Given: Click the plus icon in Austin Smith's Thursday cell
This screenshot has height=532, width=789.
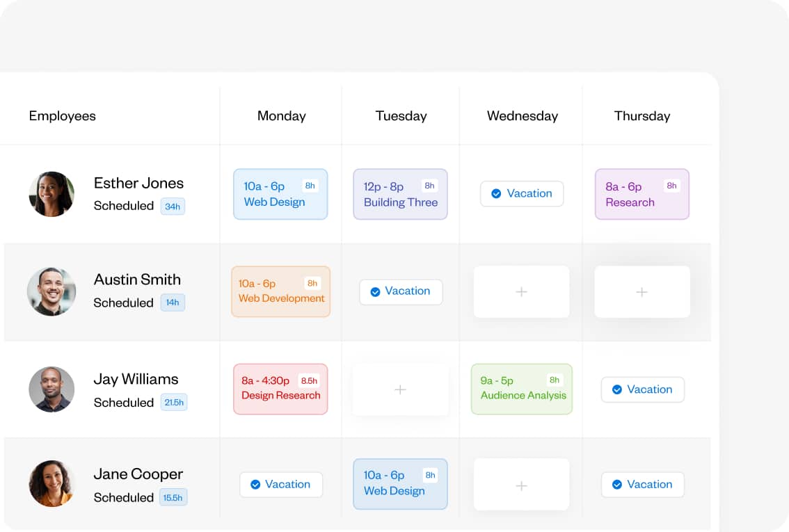Looking at the screenshot, I should coord(641,291).
